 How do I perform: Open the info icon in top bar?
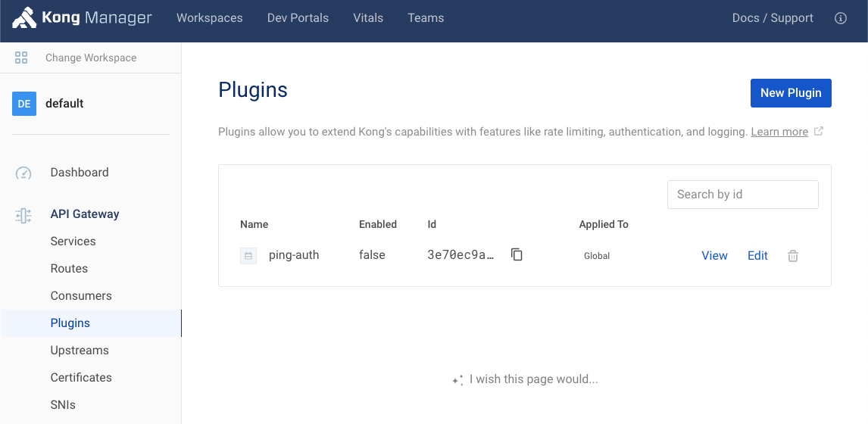(840, 18)
